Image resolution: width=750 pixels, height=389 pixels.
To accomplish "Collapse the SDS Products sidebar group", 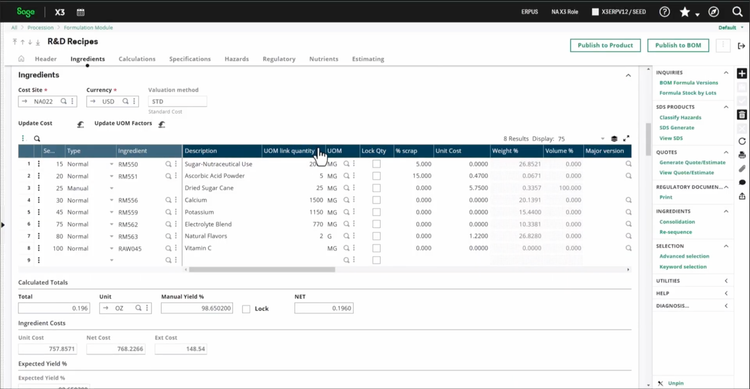I will tap(726, 107).
